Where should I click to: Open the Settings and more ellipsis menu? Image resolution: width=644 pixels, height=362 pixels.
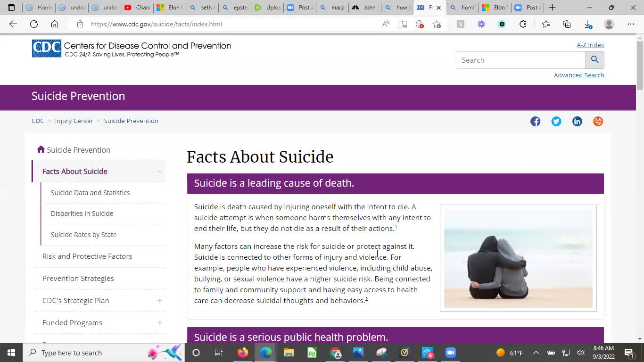point(631,24)
